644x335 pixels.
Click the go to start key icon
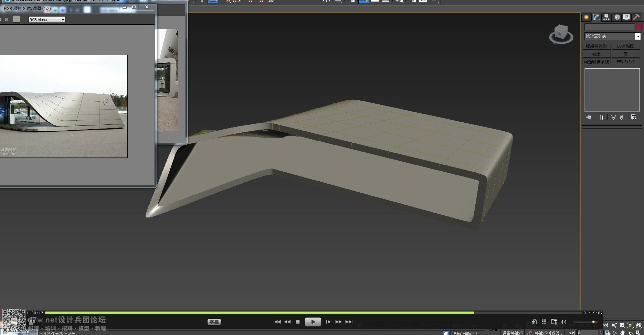point(571,333)
